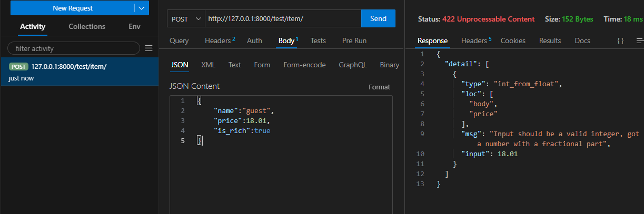Image resolution: width=644 pixels, height=214 pixels.
Task: Open the Pre Run tab
Action: point(354,40)
